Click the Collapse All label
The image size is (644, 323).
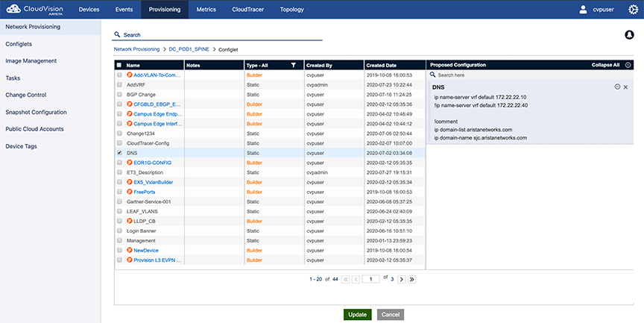(605, 65)
